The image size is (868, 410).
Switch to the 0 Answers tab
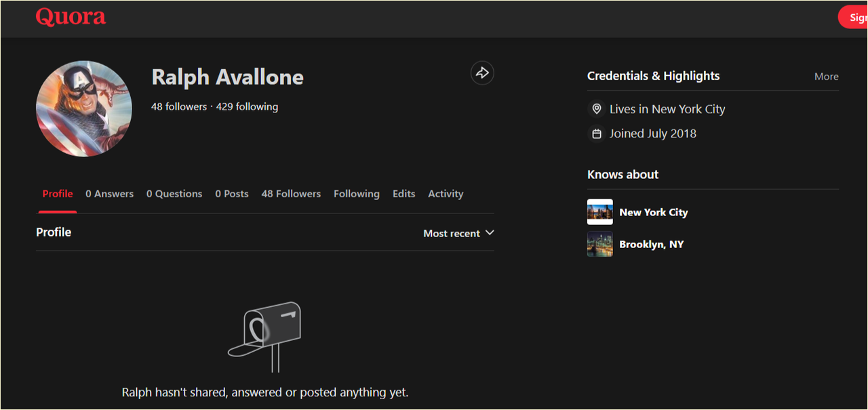[109, 194]
